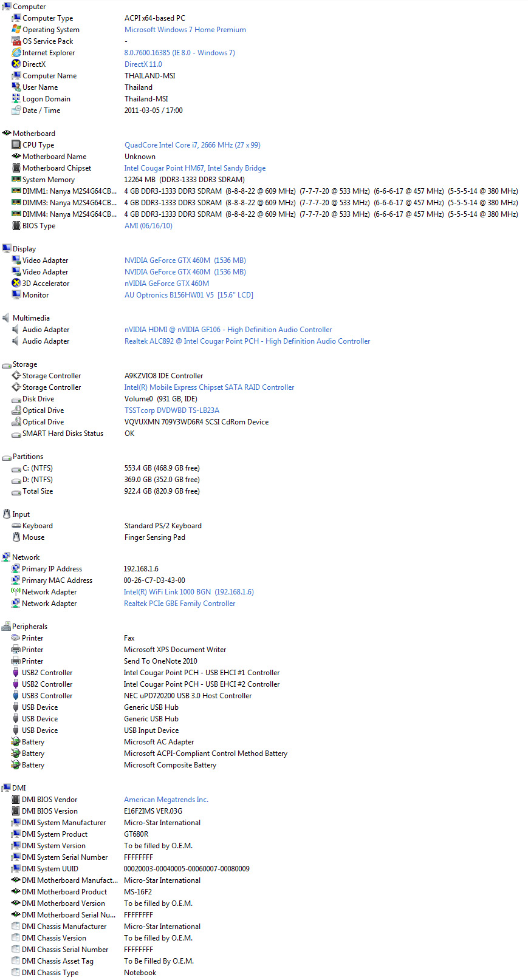Open the Realtek PCIe GBE Family Controller link
528x980 pixels.
[180, 604]
